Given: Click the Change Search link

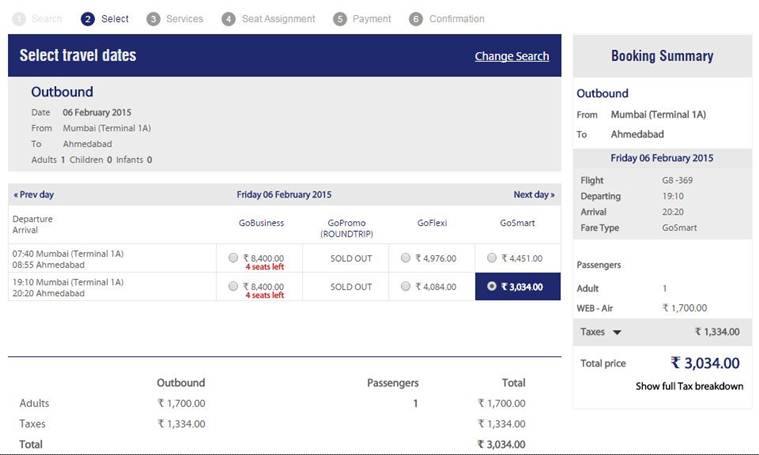Looking at the screenshot, I should (x=512, y=56).
